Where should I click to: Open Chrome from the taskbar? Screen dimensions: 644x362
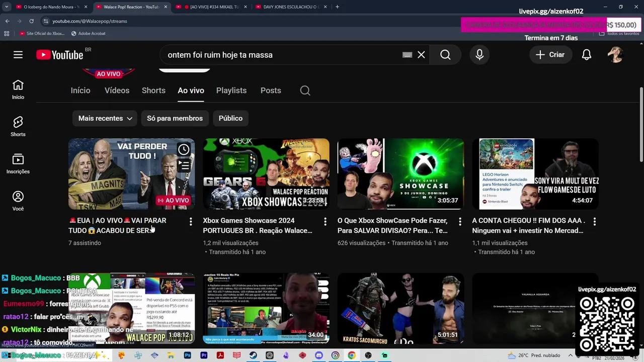pyautogui.click(x=352, y=355)
